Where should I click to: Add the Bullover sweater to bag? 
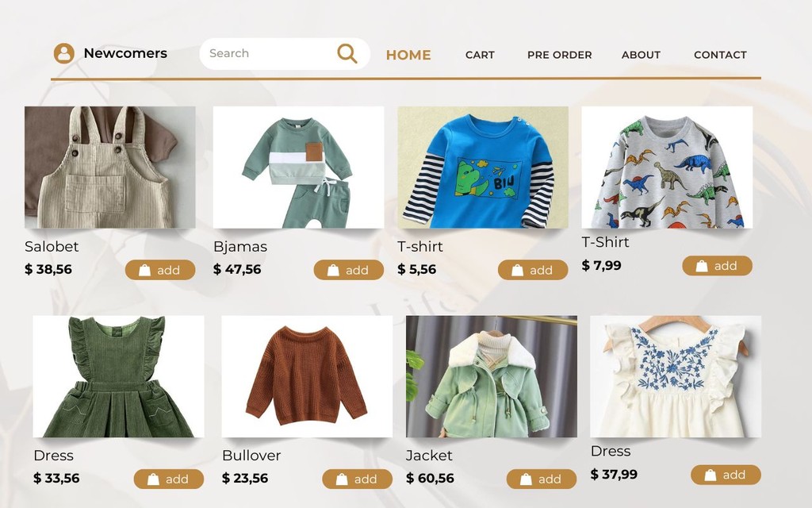click(358, 479)
